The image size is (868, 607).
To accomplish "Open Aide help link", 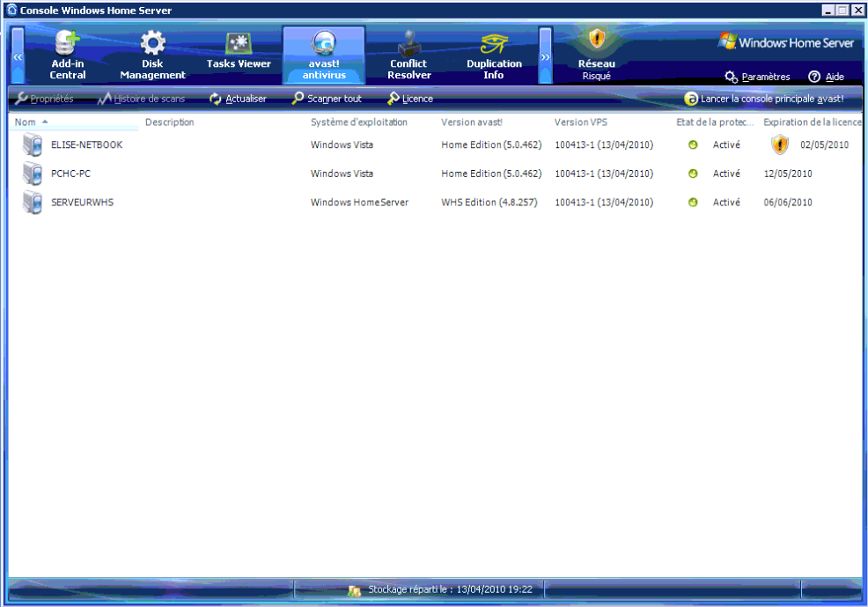I will pyautogui.click(x=835, y=77).
